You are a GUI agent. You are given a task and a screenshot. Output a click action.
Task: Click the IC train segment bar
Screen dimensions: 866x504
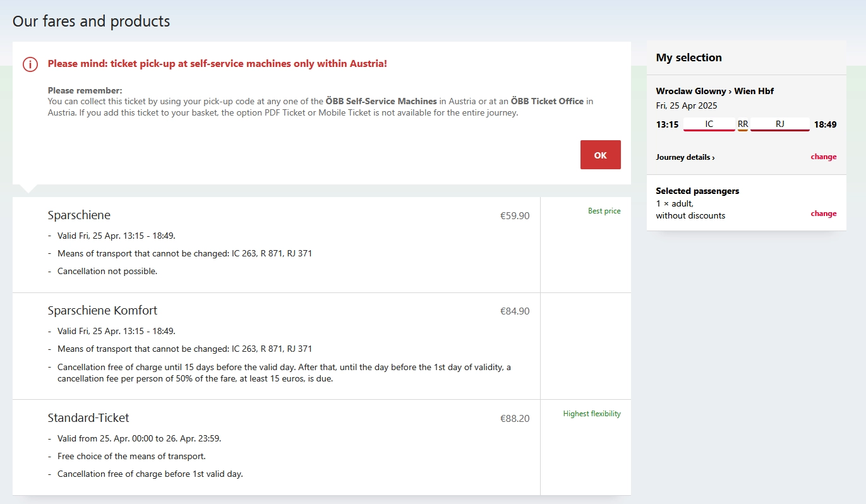tap(709, 124)
